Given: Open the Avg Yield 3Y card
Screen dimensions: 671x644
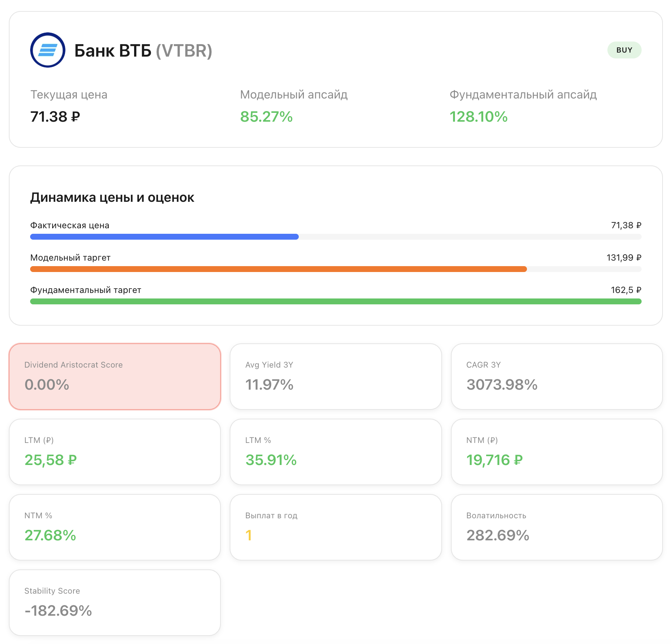Looking at the screenshot, I should pos(335,376).
